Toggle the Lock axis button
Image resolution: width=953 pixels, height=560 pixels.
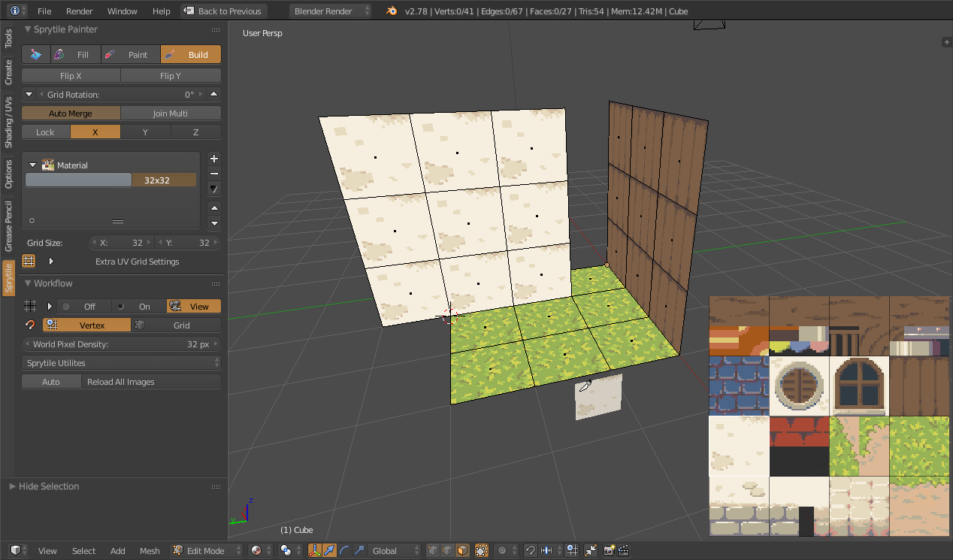[x=46, y=132]
